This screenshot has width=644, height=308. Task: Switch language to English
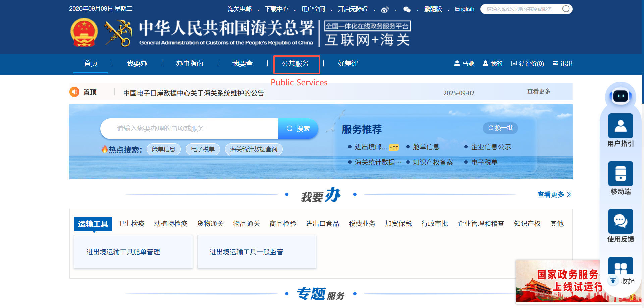click(464, 9)
